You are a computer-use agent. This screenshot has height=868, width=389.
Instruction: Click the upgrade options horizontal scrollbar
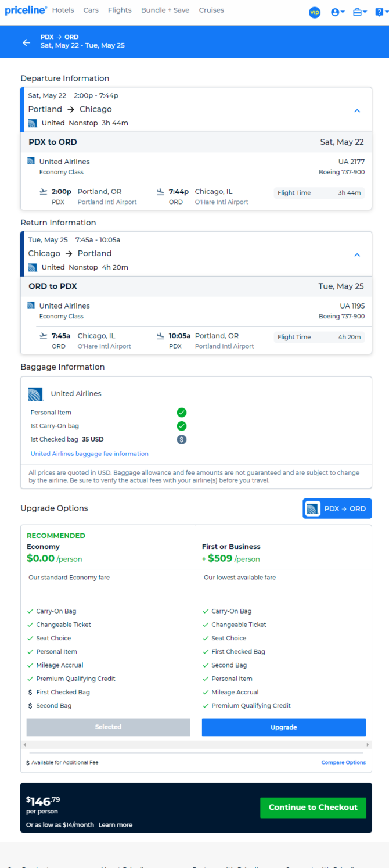(x=196, y=744)
